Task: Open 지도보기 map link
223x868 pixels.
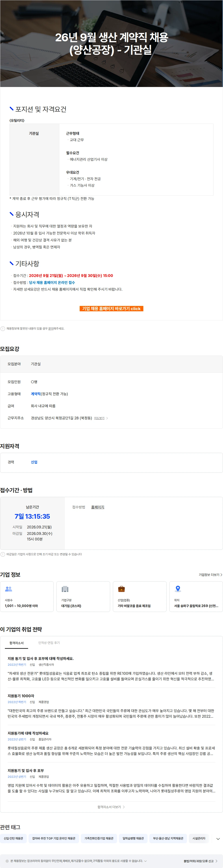Action: point(99,418)
